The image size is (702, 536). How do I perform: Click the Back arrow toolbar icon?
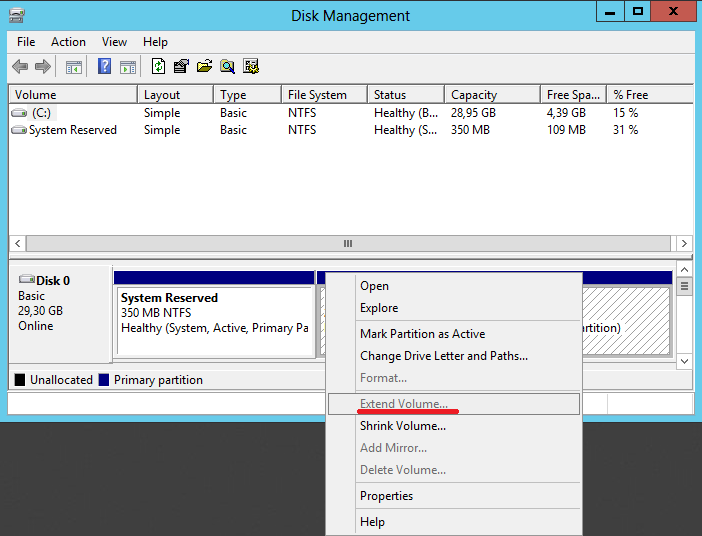pyautogui.click(x=20, y=67)
